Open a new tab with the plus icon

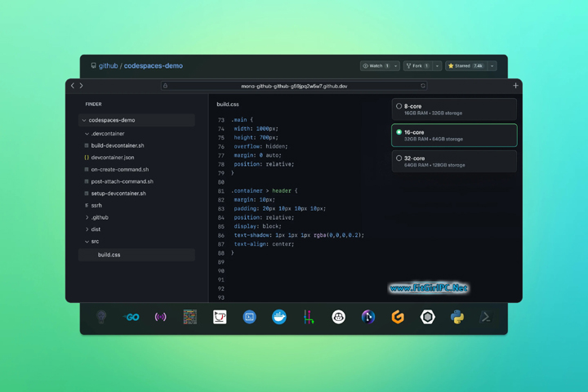[x=515, y=86]
